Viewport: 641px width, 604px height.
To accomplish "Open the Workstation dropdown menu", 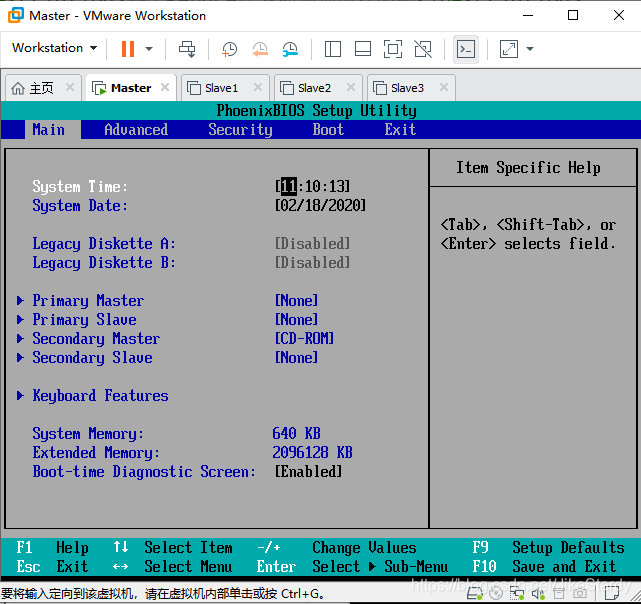I will (x=54, y=48).
